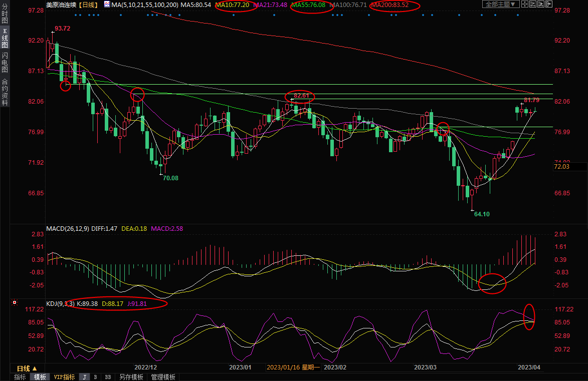
Task: Click the 管理模板 button
Action: click(163, 377)
